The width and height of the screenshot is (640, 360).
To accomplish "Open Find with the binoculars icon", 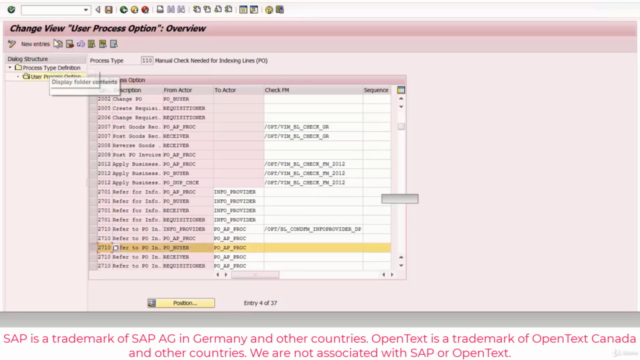I will coord(171,9).
